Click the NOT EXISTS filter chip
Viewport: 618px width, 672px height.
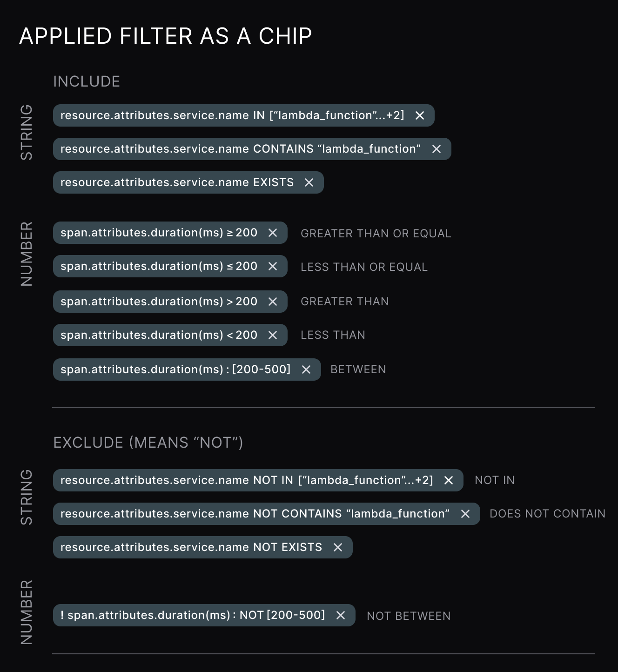tap(191, 547)
